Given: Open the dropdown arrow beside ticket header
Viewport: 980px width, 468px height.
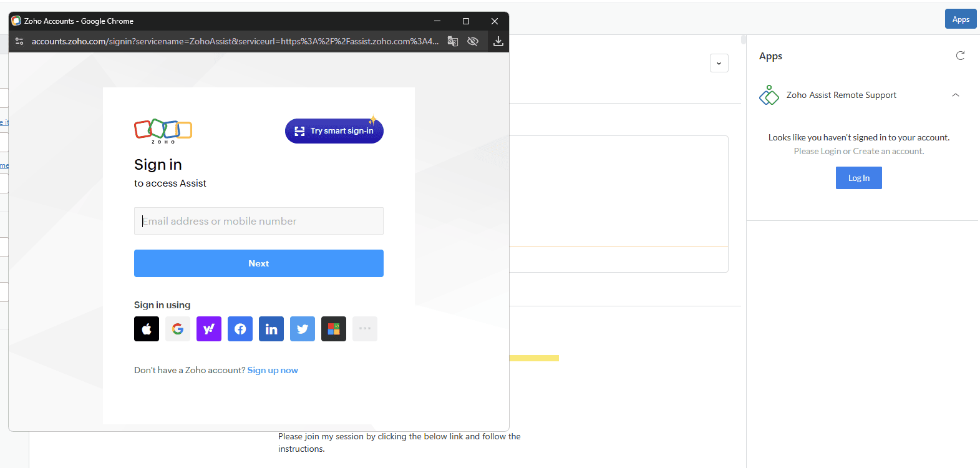Looking at the screenshot, I should (719, 63).
